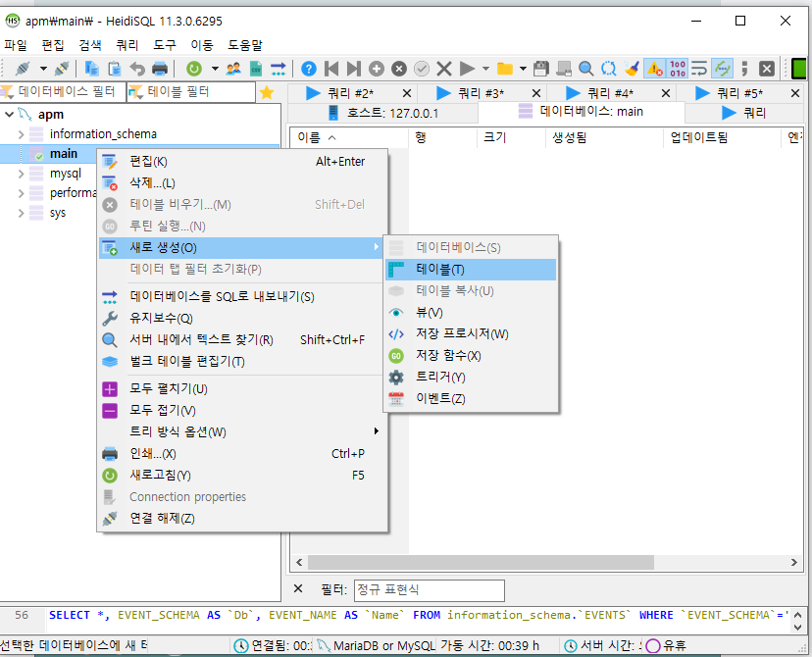
Task: Click the 테이블 필터 input box
Action: [191, 92]
